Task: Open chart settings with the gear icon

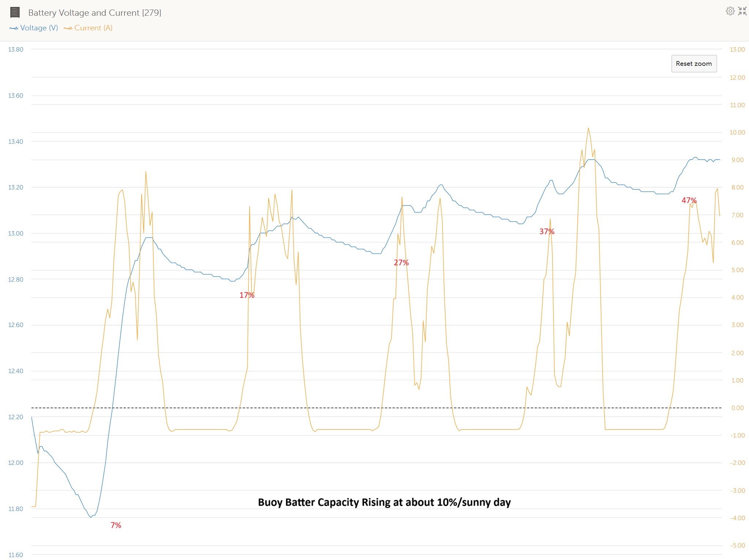Action: 730,11
